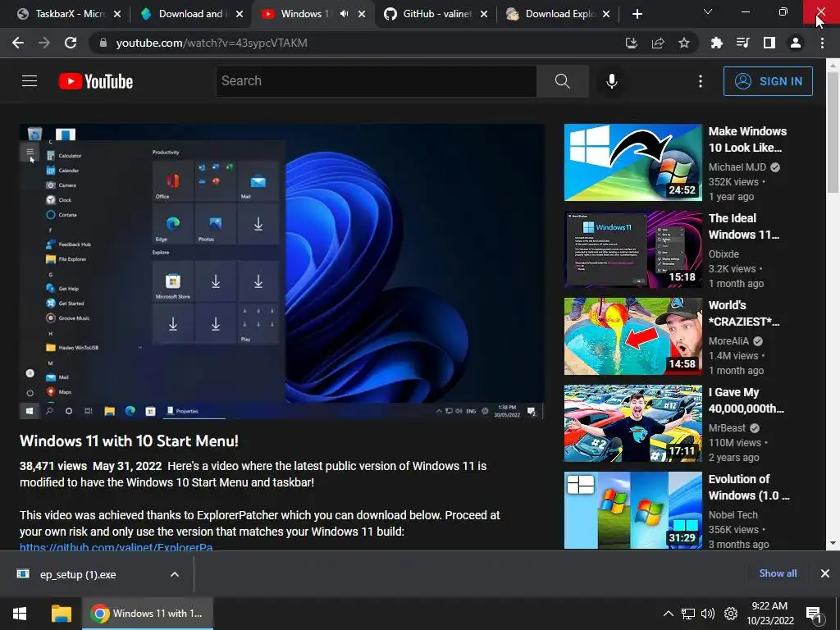Go to YouTube home via logo
The image size is (840, 630).
pos(96,81)
